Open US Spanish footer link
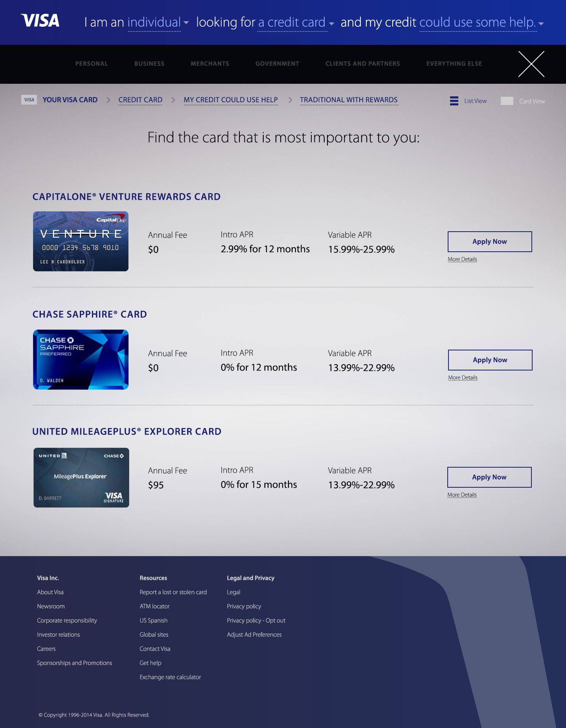Viewport: 566px width, 728px height. click(153, 621)
